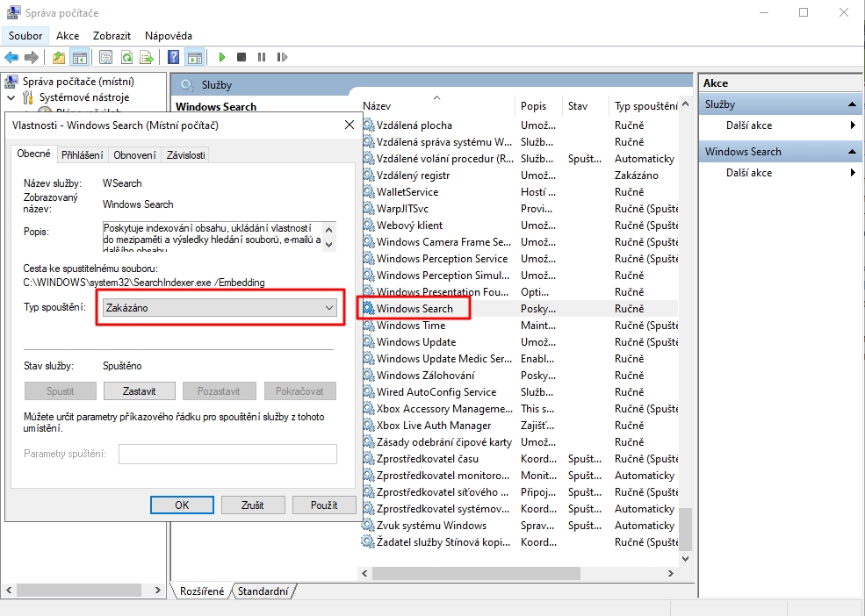Open the Nápověda menu

click(169, 36)
